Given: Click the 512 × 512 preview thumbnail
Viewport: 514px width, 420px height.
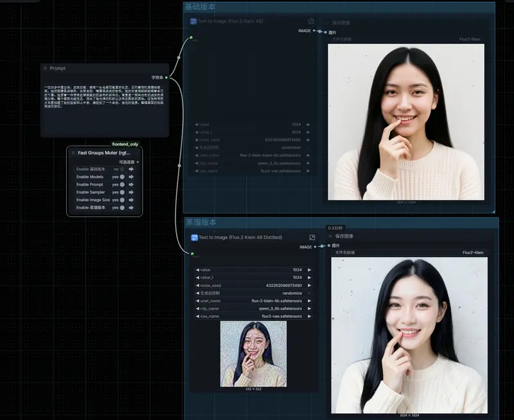Looking at the screenshot, I should (x=253, y=353).
